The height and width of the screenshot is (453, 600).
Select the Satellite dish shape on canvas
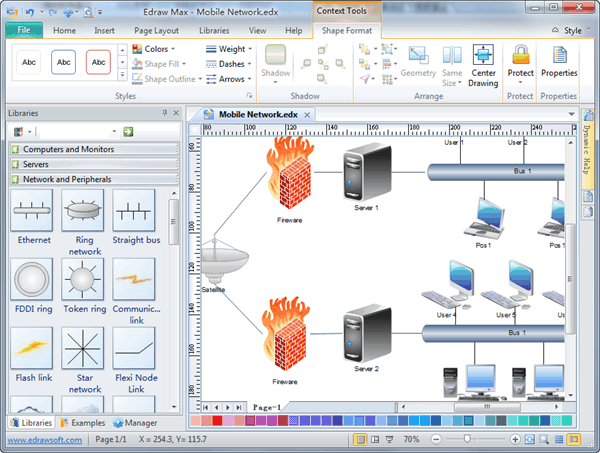pos(225,260)
